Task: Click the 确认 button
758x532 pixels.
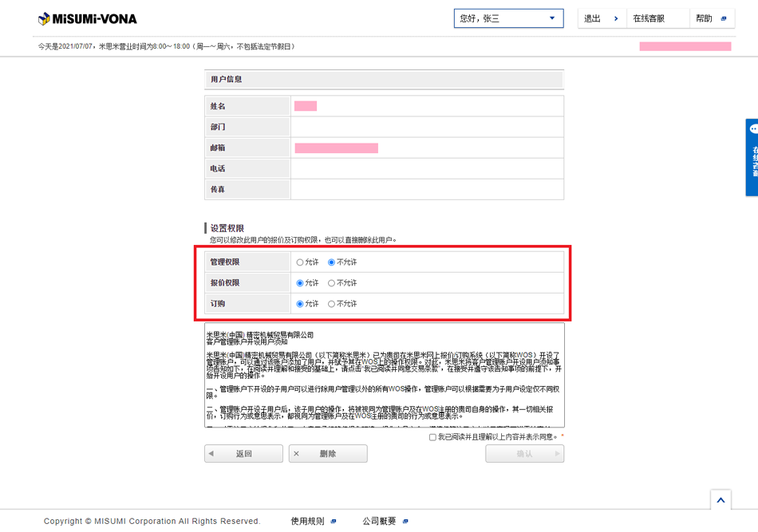Action: pyautogui.click(x=524, y=454)
